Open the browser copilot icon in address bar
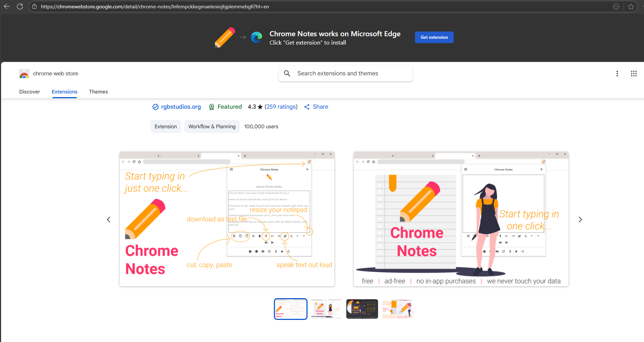644x342 pixels. click(x=616, y=7)
